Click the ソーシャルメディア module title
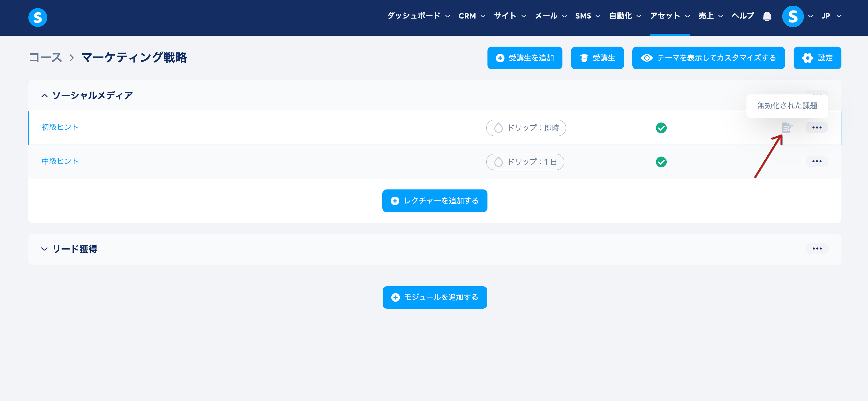The image size is (868, 401). (93, 96)
